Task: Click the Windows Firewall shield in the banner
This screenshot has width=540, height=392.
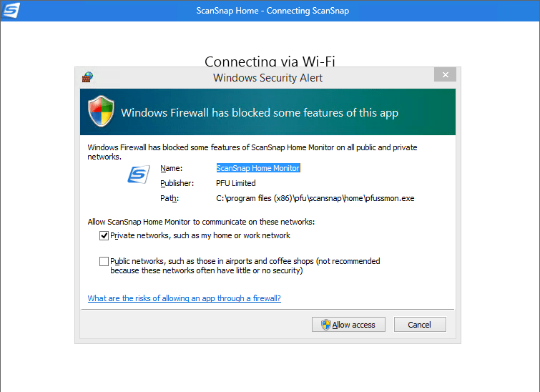Action: (101, 112)
